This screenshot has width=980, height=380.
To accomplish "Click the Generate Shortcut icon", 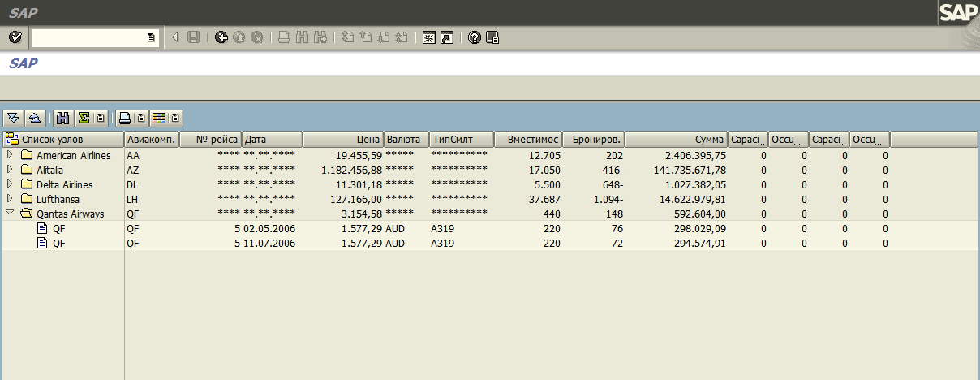I will (x=446, y=37).
